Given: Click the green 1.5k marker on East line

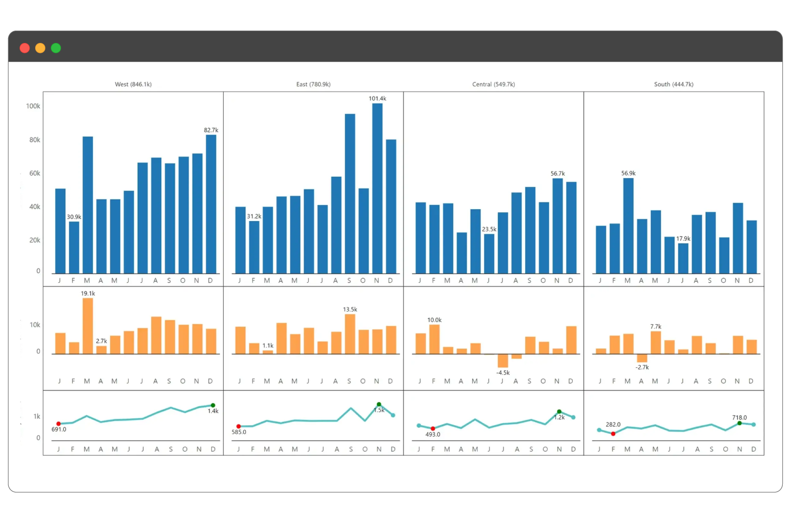Looking at the screenshot, I should (x=379, y=405).
